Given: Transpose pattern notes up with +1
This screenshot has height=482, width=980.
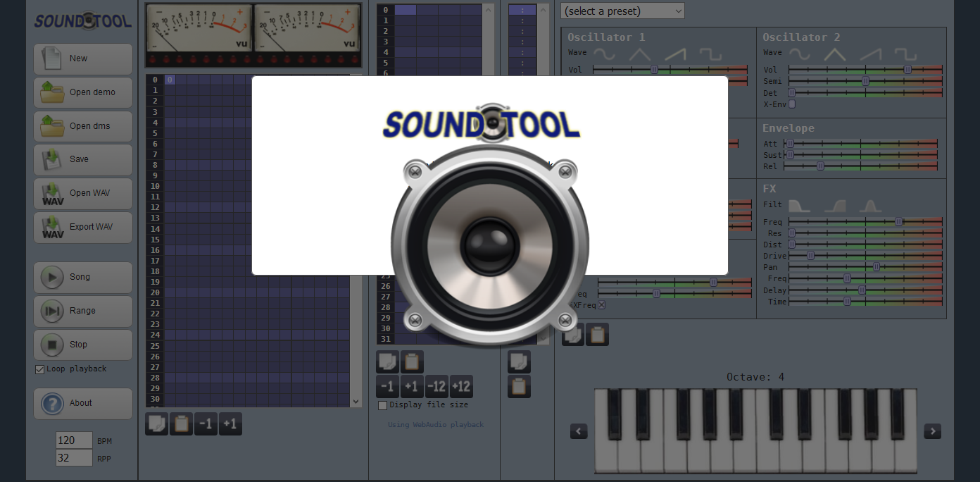Looking at the screenshot, I should tap(412, 387).
